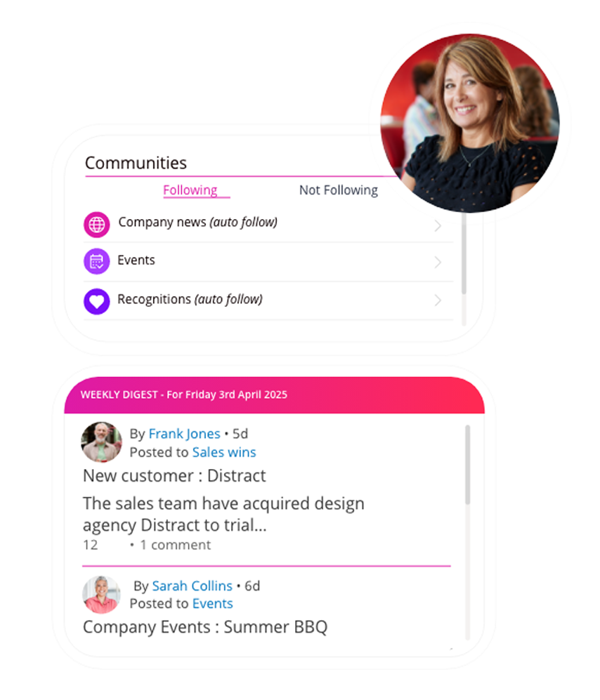This screenshot has height=700, width=600.
Task: Open Sarah Collins's avatar photo
Action: pos(101,594)
